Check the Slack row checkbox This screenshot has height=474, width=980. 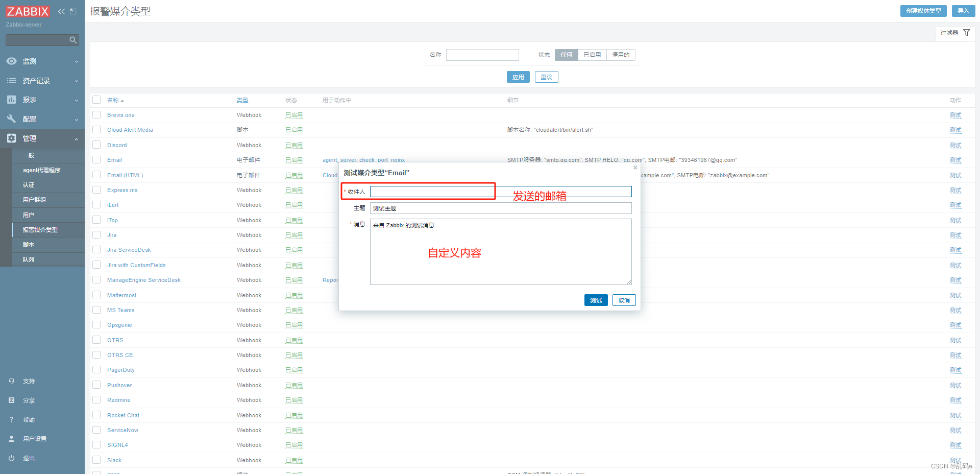[96, 460]
